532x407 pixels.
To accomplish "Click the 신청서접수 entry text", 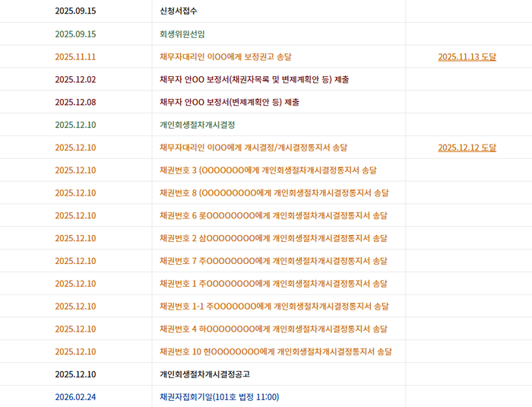I will (178, 11).
